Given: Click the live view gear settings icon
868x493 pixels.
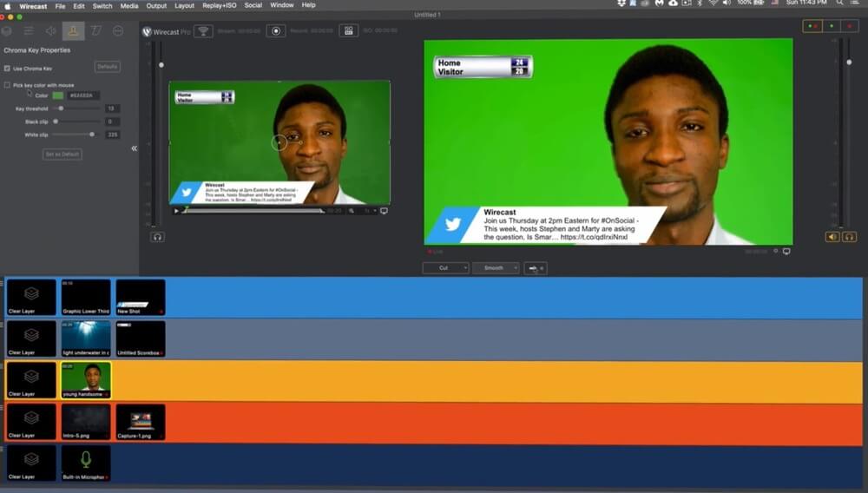Looking at the screenshot, I should coord(775,251).
